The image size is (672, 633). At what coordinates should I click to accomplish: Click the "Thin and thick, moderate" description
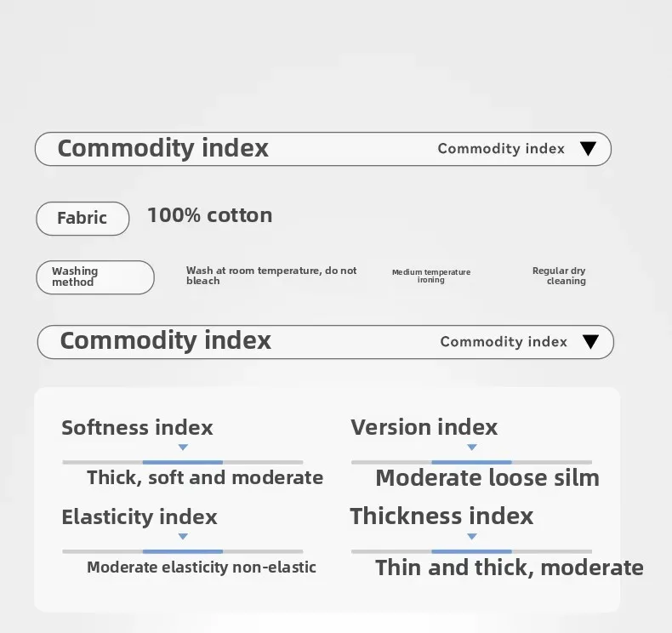[x=509, y=567]
